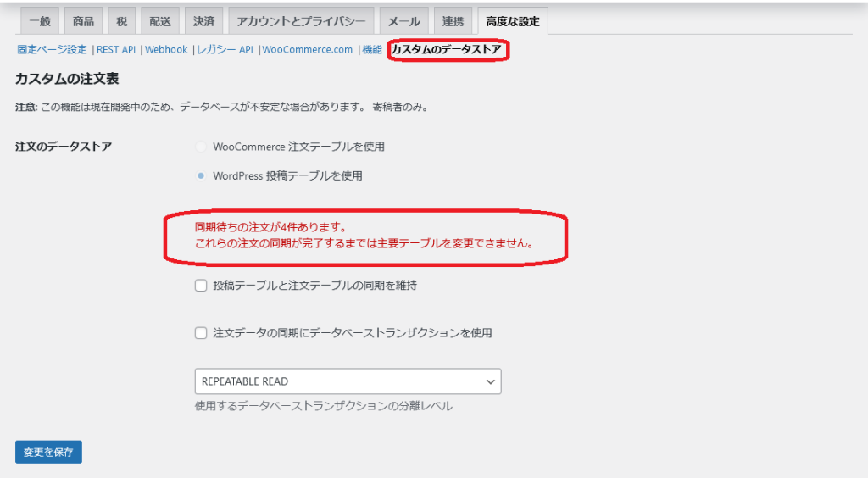This screenshot has height=478, width=868.
Task: Open the 連携 tab
Action: (x=453, y=20)
